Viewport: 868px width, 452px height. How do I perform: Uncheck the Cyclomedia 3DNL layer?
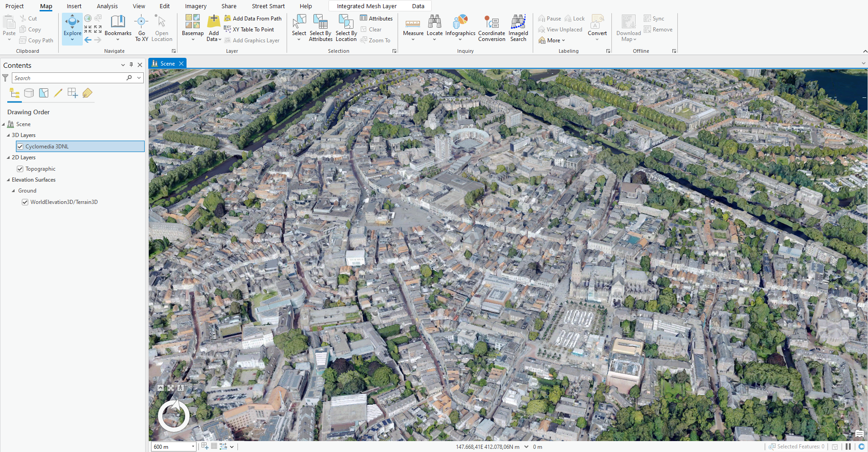point(20,147)
